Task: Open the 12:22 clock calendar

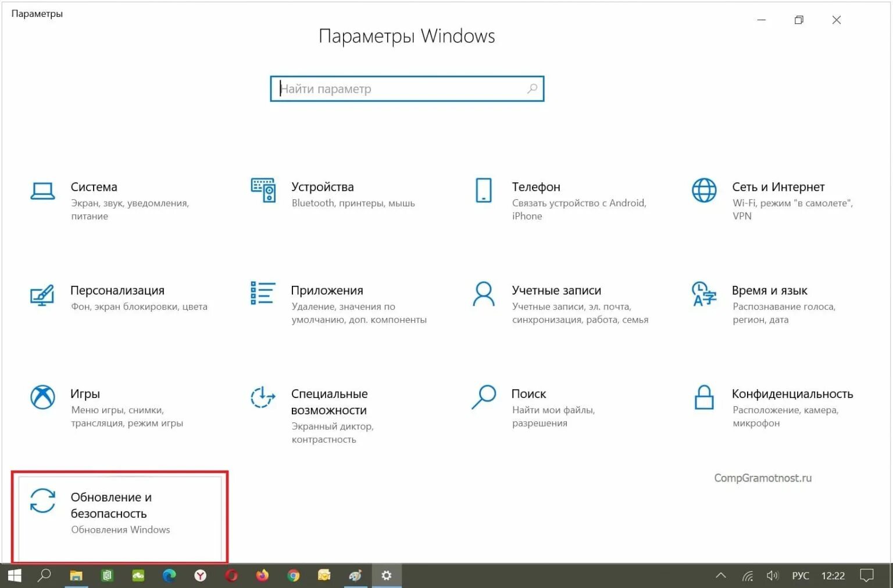Action: click(x=833, y=576)
